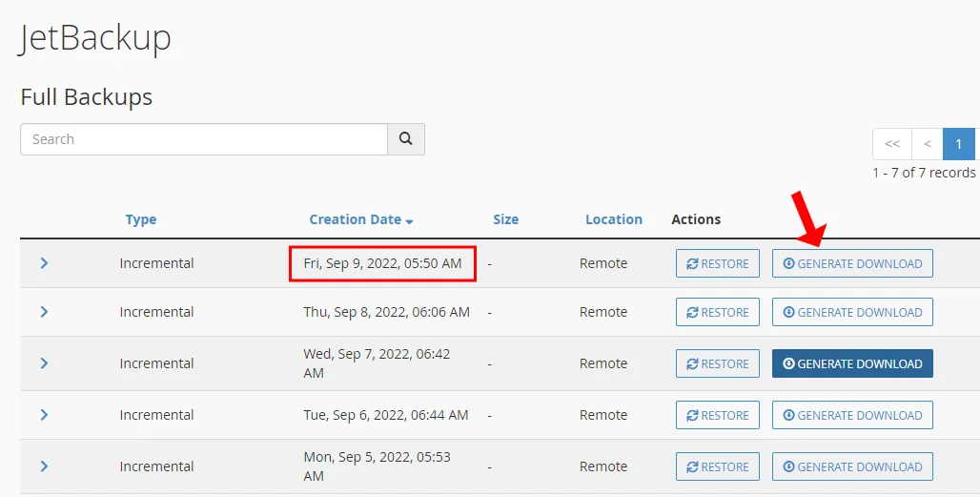The height and width of the screenshot is (497, 980).
Task: Select 'Wed, Sep 7, 2022, 06:42 AM' date text
Action: [x=377, y=363]
